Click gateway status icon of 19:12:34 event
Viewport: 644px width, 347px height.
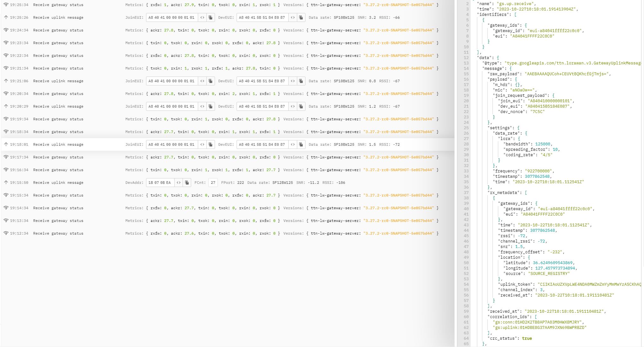(x=6, y=233)
